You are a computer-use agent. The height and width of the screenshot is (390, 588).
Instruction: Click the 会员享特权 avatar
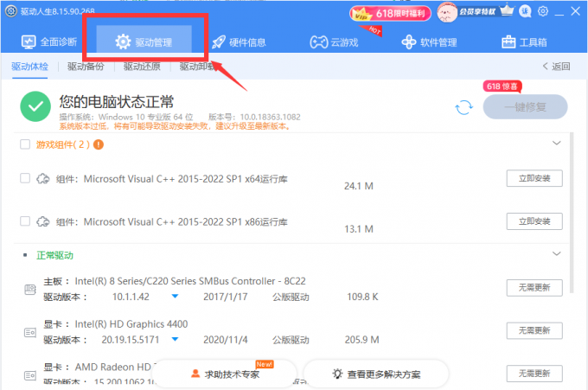point(447,12)
